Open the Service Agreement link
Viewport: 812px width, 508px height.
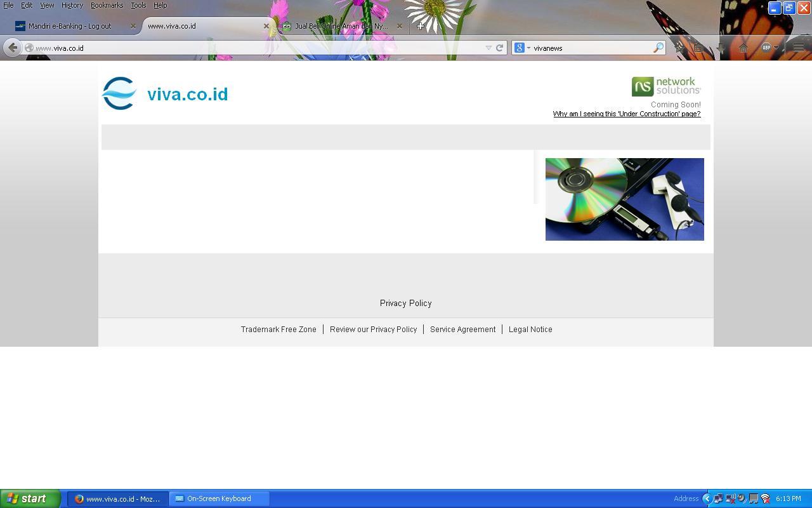tap(463, 330)
